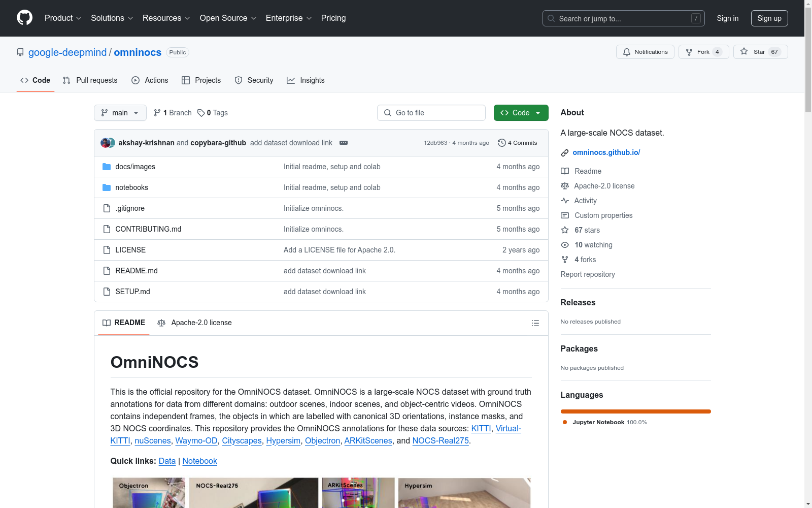Switch to the Insights tab
Screen dimensions: 812x508
(306, 80)
